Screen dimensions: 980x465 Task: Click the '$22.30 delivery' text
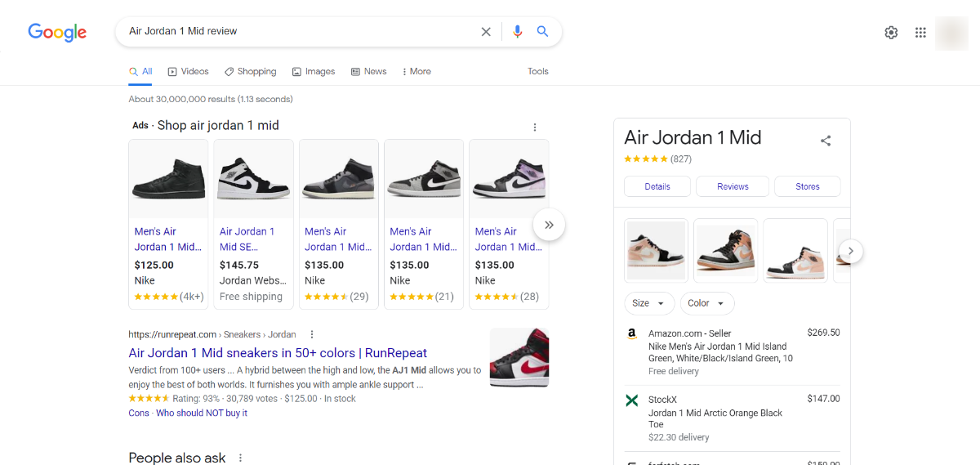(679, 437)
